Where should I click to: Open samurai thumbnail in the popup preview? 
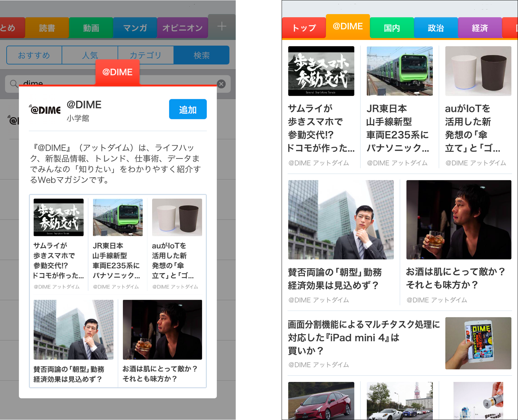click(x=59, y=217)
